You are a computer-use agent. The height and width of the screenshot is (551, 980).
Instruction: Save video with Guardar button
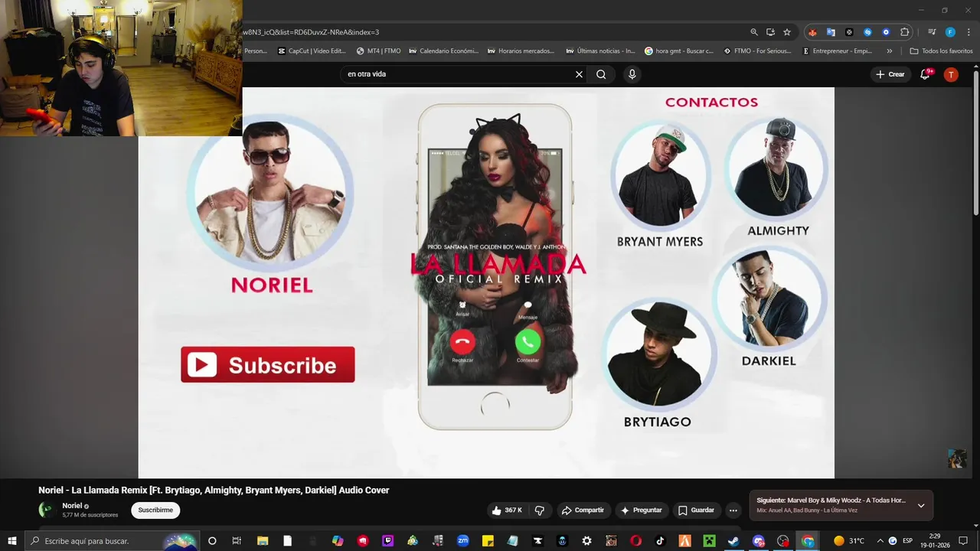[x=696, y=510]
